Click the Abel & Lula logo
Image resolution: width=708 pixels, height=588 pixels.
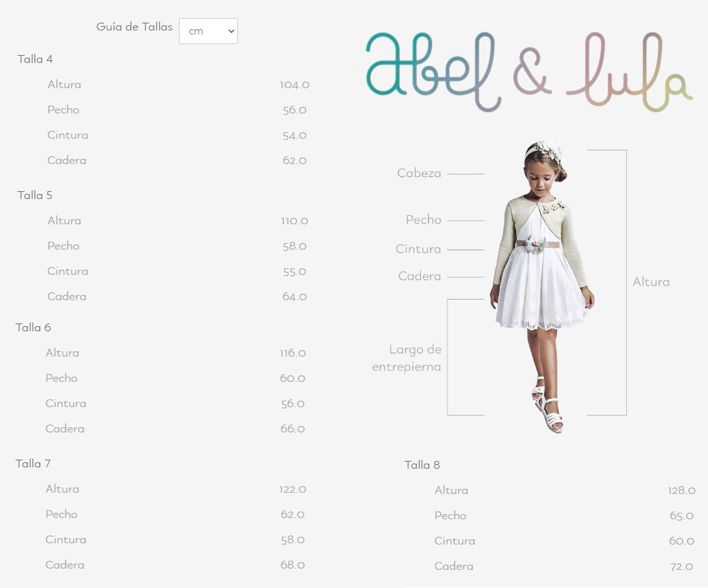(x=529, y=72)
